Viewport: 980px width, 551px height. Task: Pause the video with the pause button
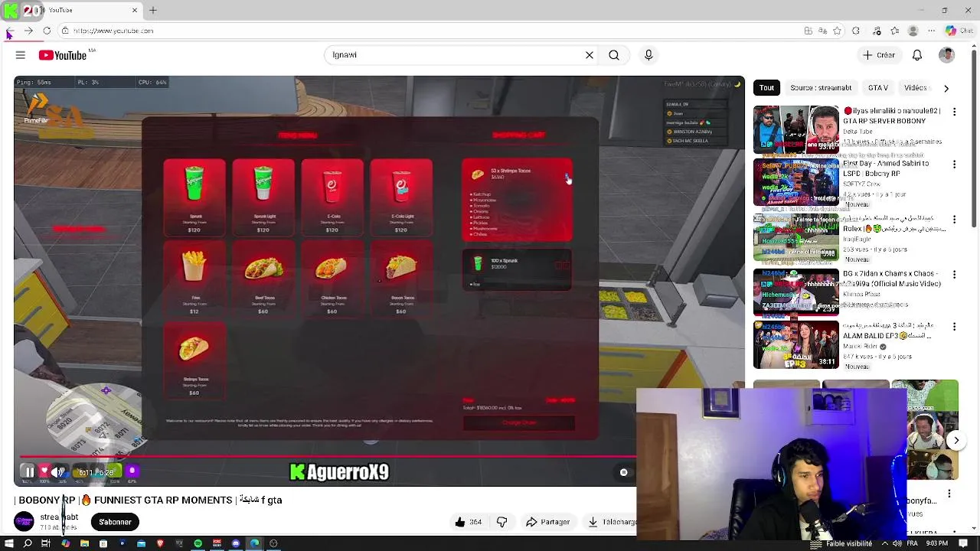[29, 472]
